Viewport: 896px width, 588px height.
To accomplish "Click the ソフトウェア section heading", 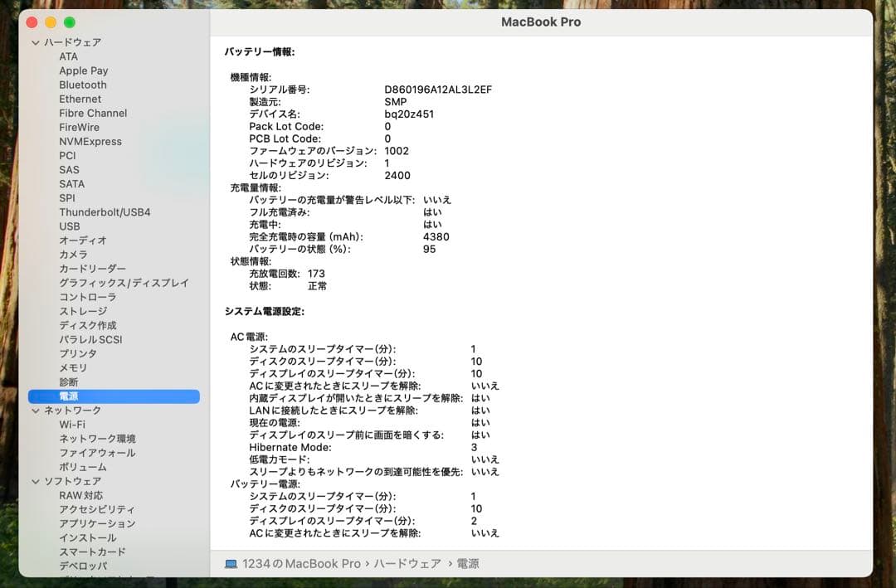I will point(73,482).
